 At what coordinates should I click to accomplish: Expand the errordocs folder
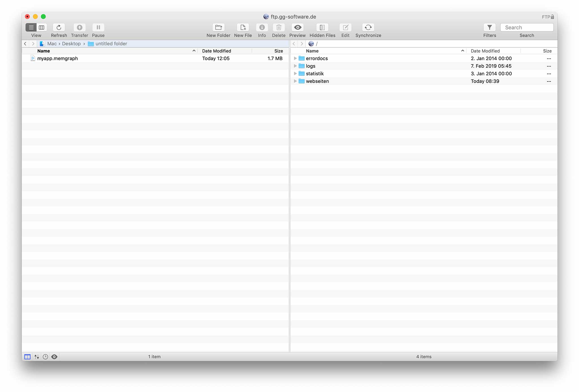tap(295, 58)
